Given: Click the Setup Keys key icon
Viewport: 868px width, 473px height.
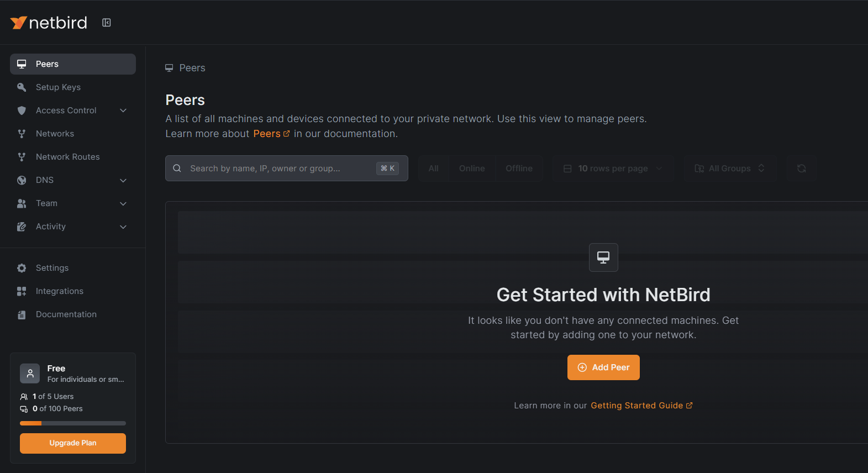Looking at the screenshot, I should tap(22, 87).
